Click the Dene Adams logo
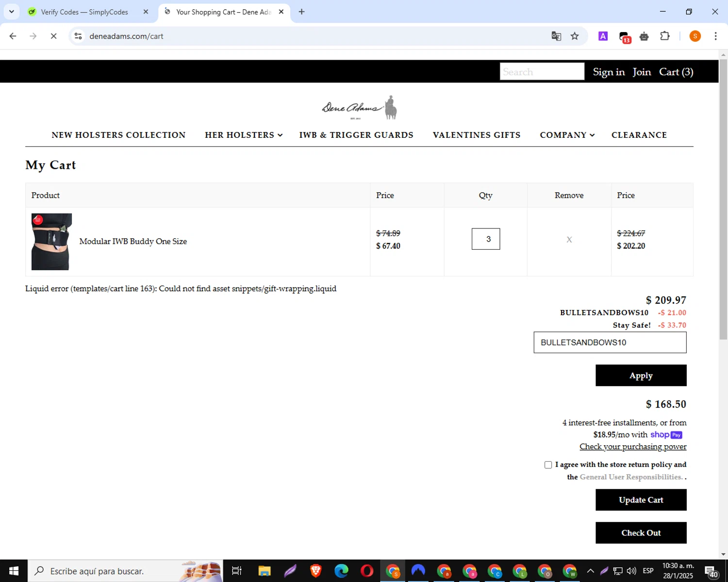728x582 pixels. (x=360, y=108)
